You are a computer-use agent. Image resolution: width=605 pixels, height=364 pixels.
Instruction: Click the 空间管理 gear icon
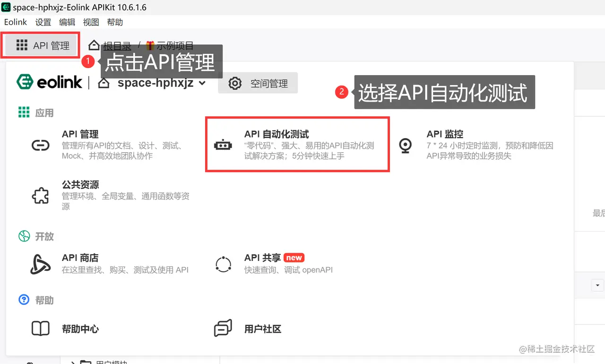click(235, 84)
